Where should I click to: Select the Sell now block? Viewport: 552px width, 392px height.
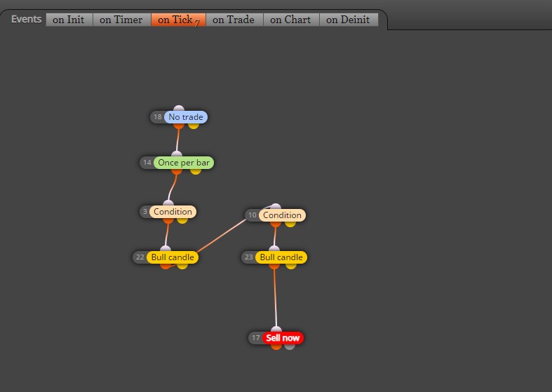[283, 338]
